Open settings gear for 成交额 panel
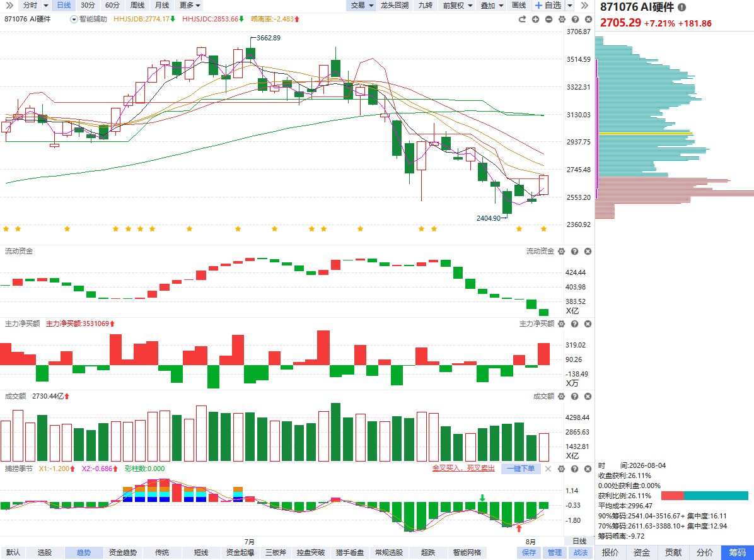The height and width of the screenshot is (560, 754). point(561,397)
